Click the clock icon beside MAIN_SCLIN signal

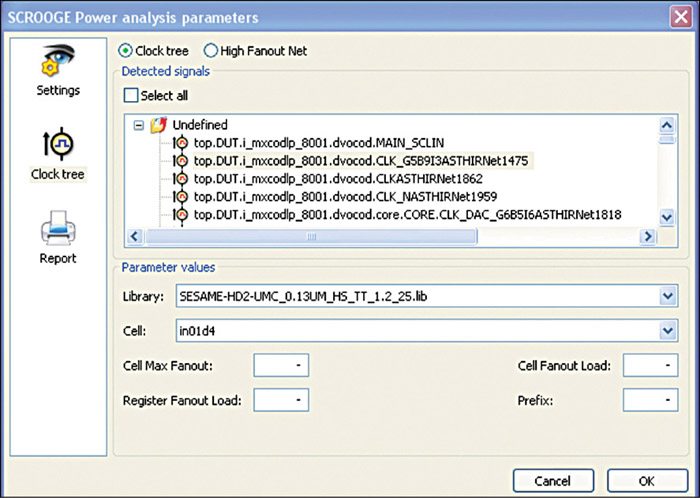pyautogui.click(x=181, y=143)
